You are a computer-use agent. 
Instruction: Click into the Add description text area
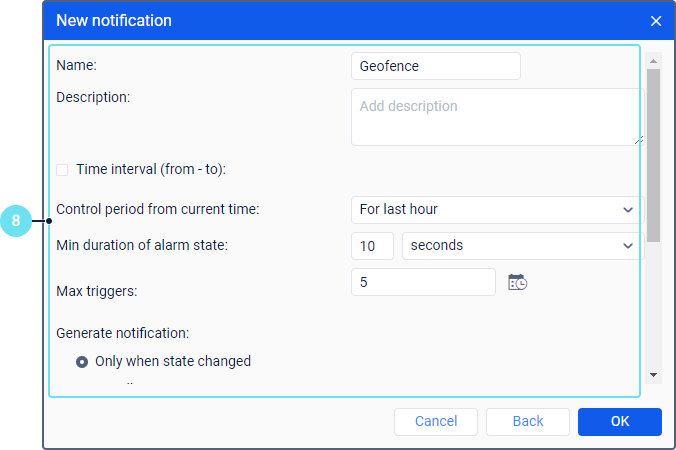(494, 116)
